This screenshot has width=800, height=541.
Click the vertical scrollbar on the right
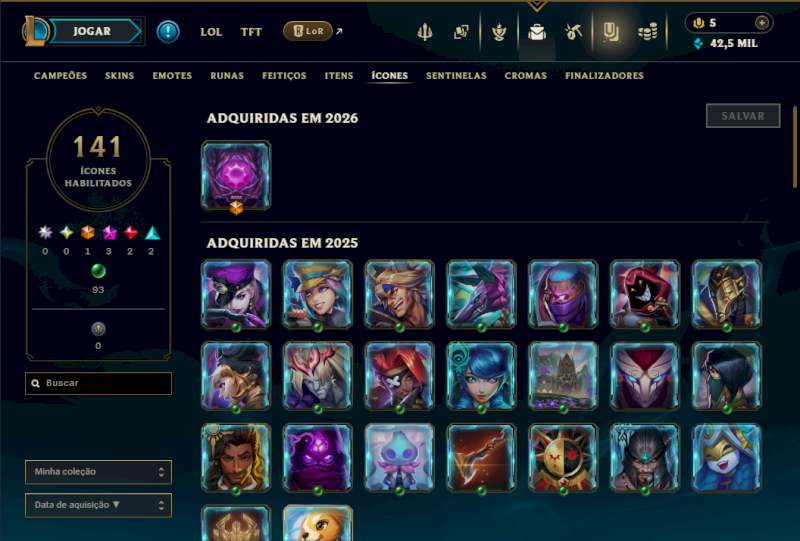click(795, 147)
